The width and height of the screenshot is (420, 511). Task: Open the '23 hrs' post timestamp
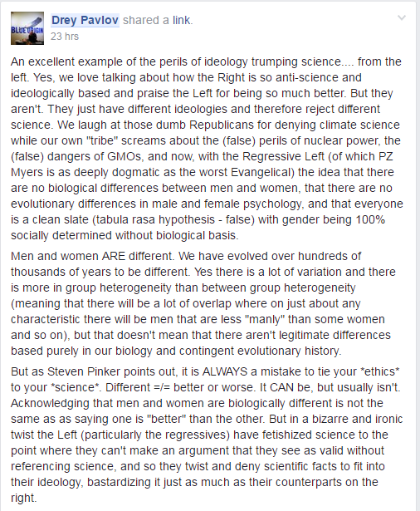pyautogui.click(x=65, y=37)
